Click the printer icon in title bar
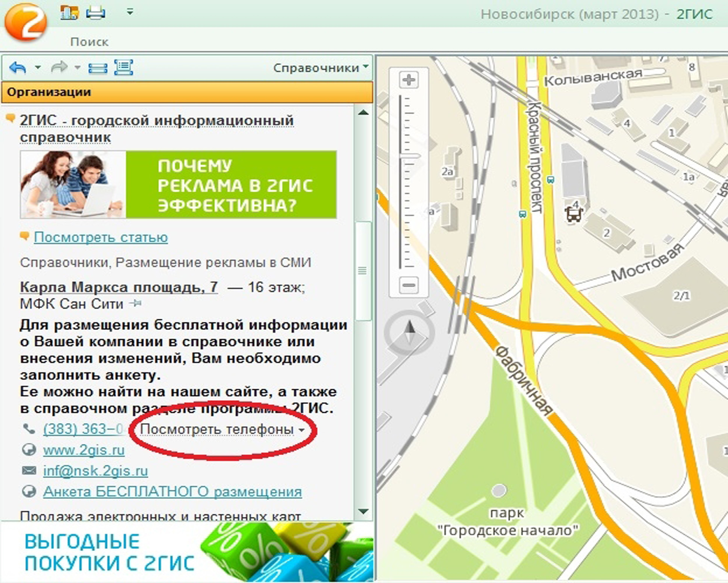 point(95,13)
